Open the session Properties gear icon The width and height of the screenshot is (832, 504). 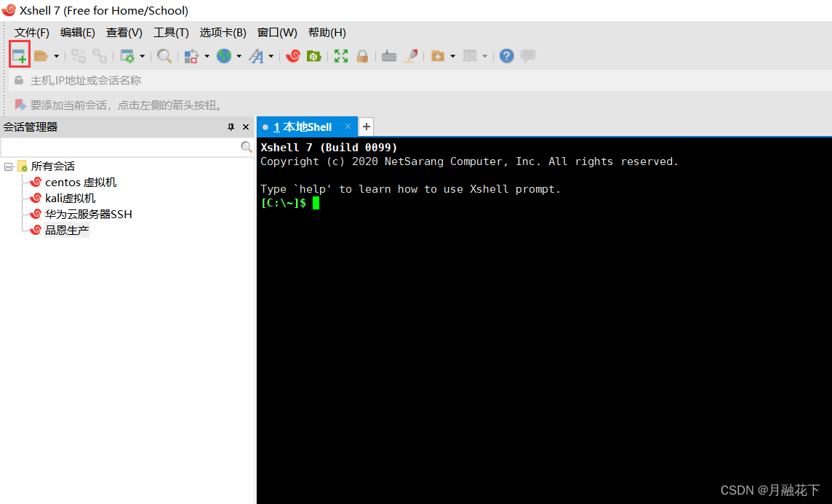point(127,56)
